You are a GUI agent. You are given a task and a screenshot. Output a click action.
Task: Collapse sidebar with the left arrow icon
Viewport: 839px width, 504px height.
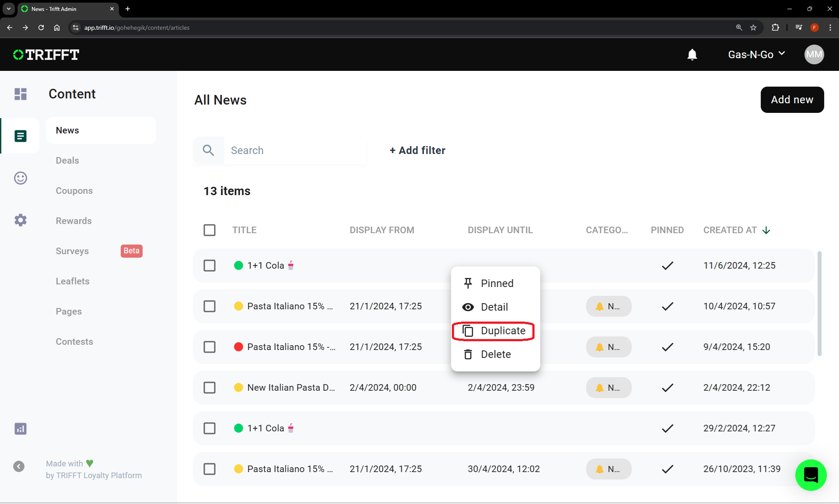19,466
